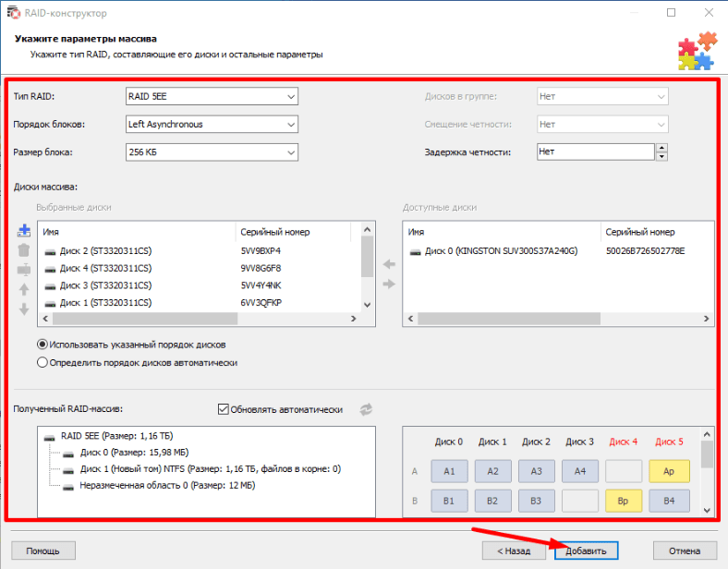Click the add empty disk icon
The image size is (728, 569).
click(24, 231)
